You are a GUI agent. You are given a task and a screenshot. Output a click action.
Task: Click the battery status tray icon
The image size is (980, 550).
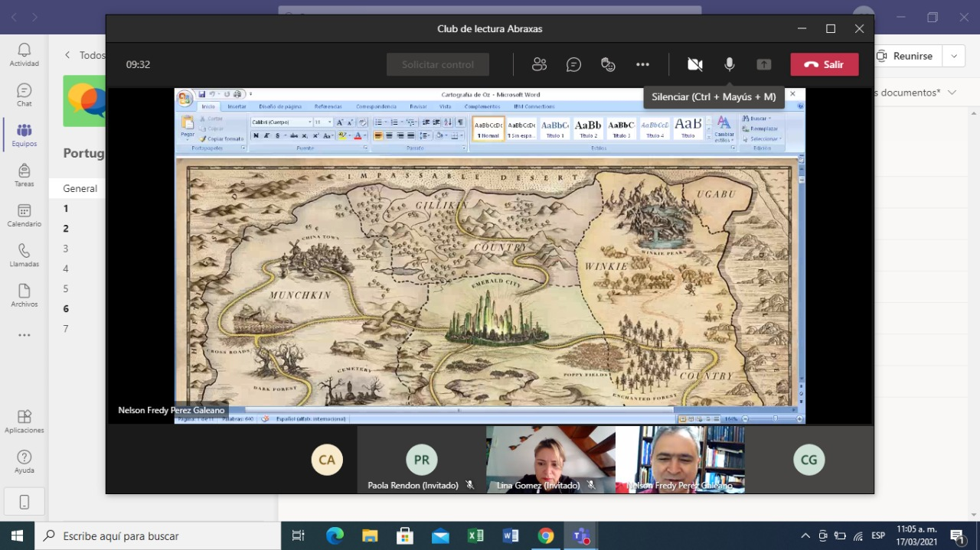[x=841, y=535]
